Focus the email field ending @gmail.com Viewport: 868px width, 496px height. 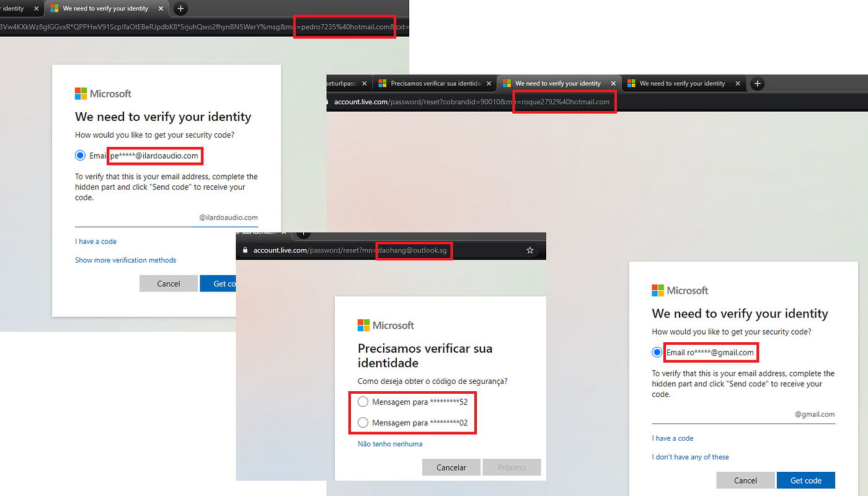click(743, 415)
